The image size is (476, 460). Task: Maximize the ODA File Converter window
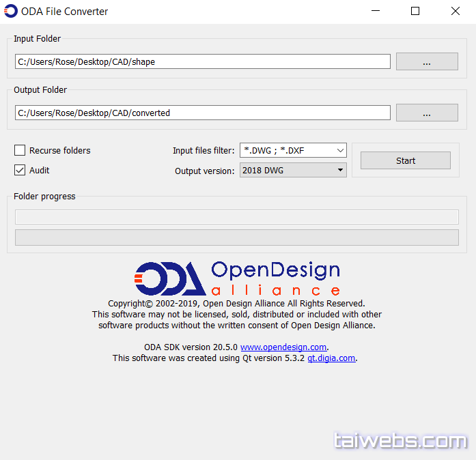coord(415,12)
